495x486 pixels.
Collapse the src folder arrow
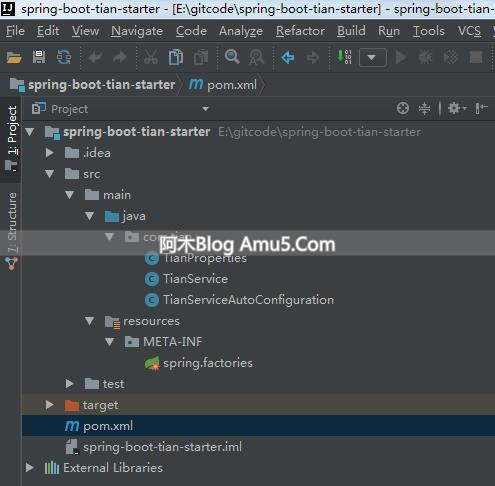(x=50, y=174)
